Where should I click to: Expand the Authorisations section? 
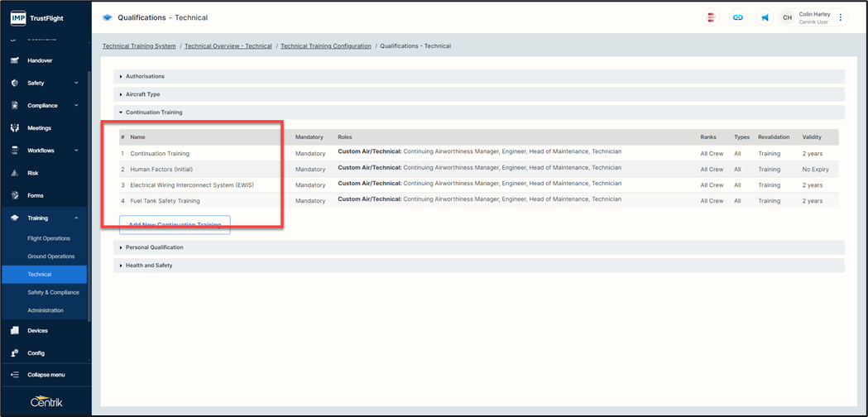(145, 76)
